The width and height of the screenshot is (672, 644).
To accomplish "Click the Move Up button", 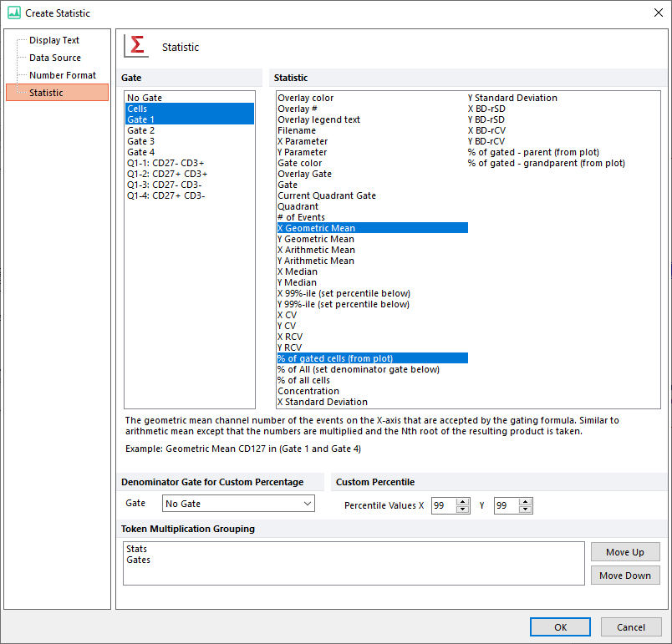I will tap(625, 552).
